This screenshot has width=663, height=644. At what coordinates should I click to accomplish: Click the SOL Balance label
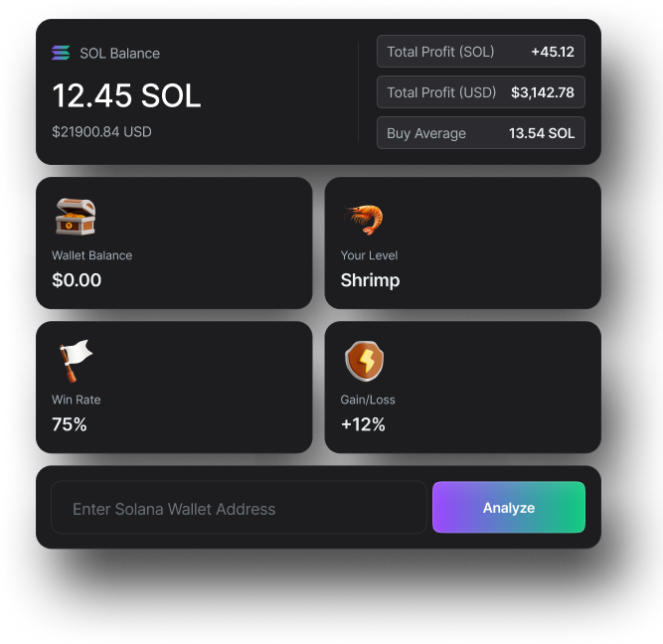119,54
